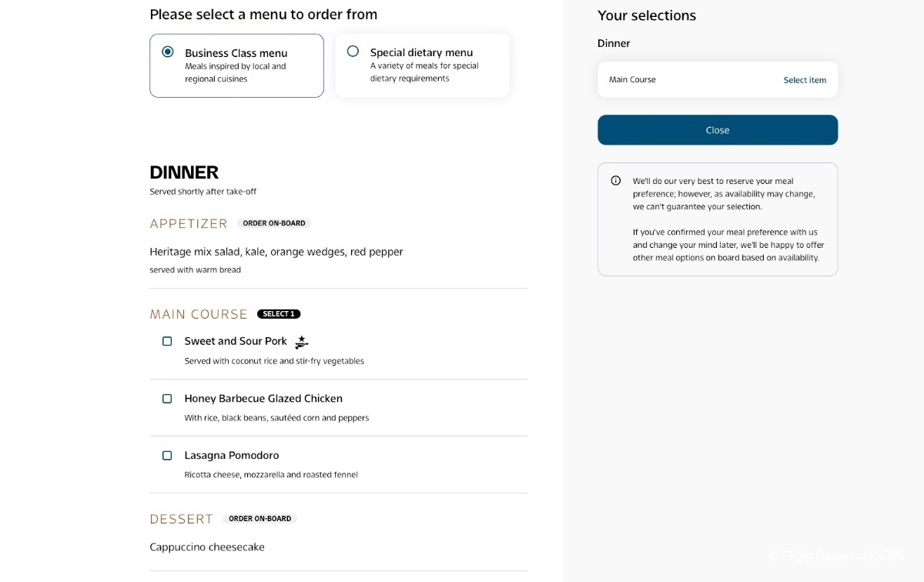Click the Your selections panel heading

coord(647,15)
